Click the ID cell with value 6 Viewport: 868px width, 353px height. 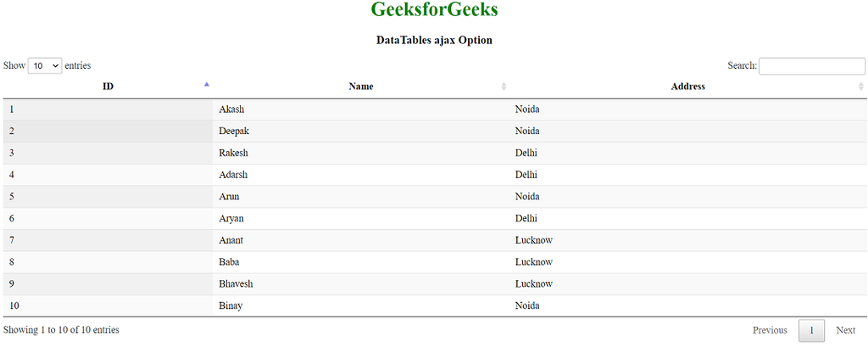[12, 218]
